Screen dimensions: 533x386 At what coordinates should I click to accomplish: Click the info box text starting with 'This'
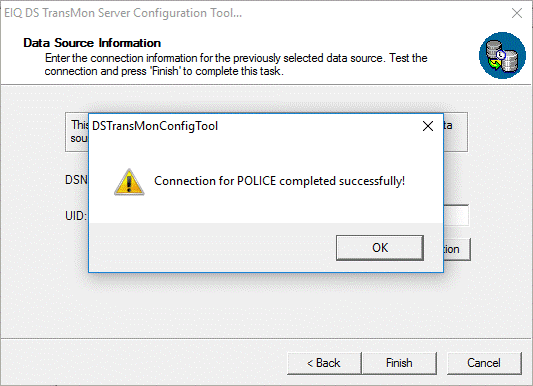[x=80, y=131]
